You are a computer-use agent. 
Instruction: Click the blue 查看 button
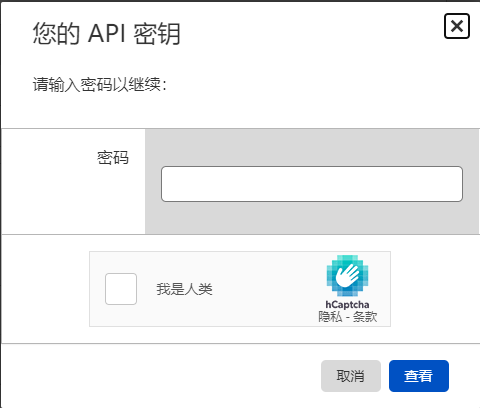point(419,376)
